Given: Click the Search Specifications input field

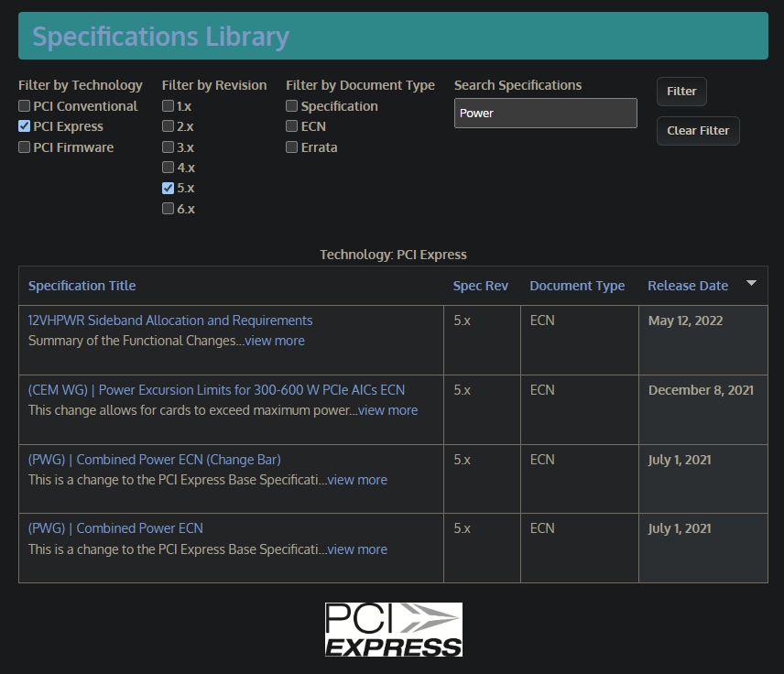Looking at the screenshot, I should pos(546,113).
